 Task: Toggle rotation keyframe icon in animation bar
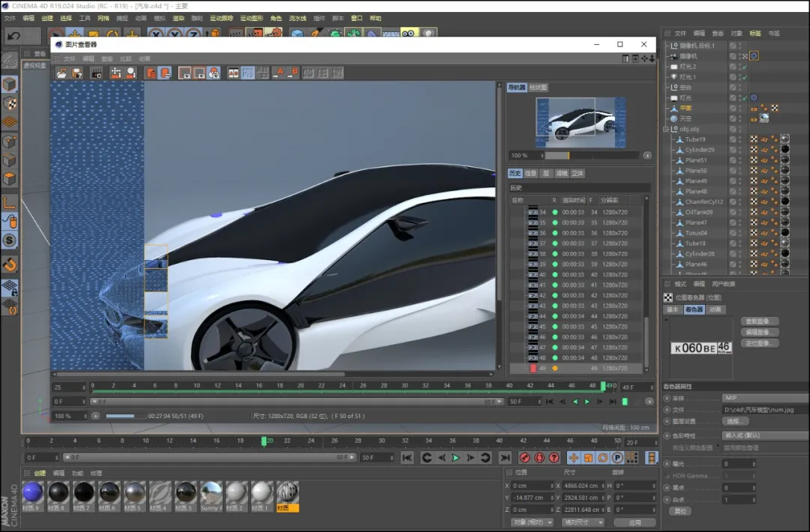(603, 458)
